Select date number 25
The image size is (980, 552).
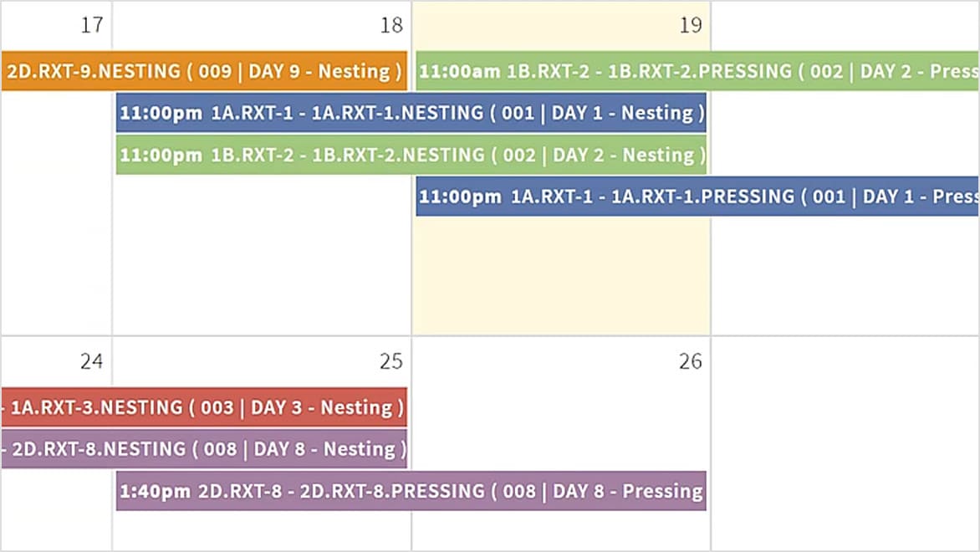click(x=390, y=361)
